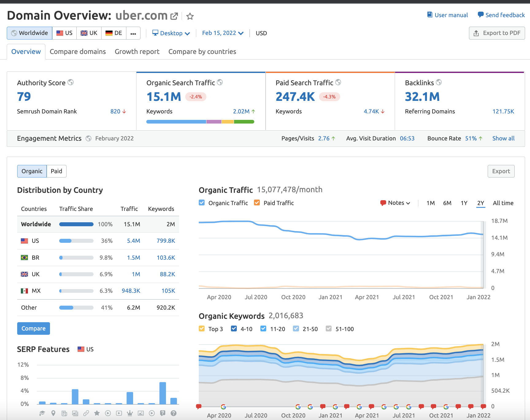Set chart range to 6M

447,203
